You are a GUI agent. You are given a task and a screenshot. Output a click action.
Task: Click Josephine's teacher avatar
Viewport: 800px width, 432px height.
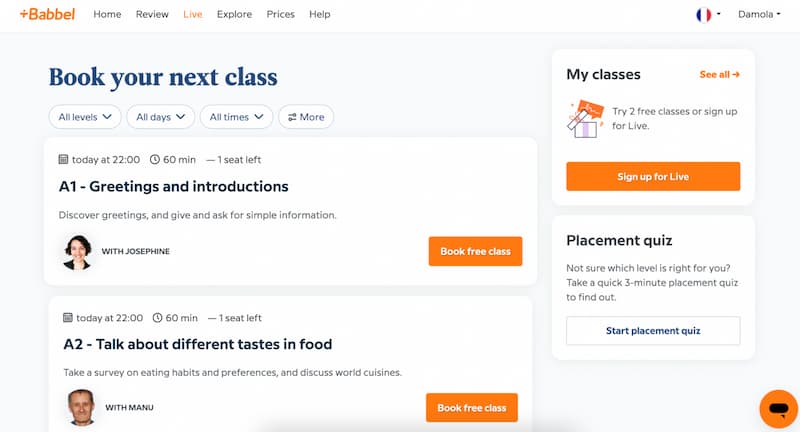click(x=77, y=252)
